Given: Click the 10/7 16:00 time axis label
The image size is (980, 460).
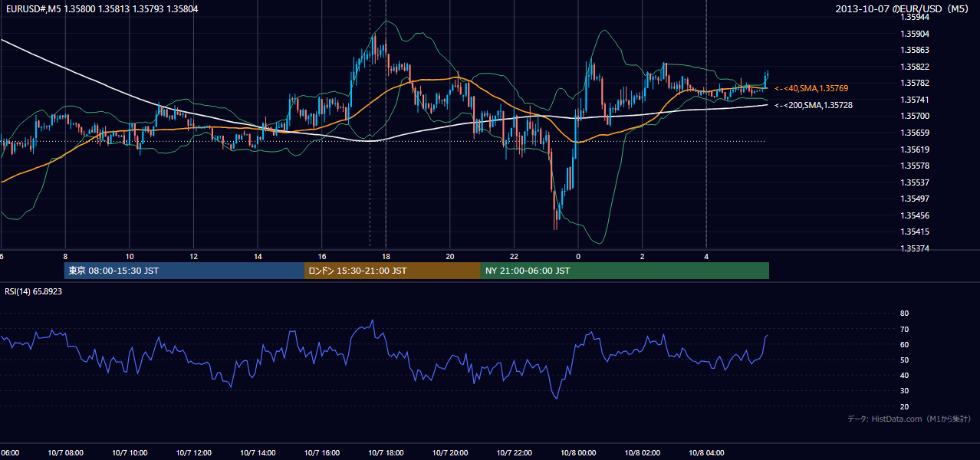Looking at the screenshot, I should (x=322, y=453).
